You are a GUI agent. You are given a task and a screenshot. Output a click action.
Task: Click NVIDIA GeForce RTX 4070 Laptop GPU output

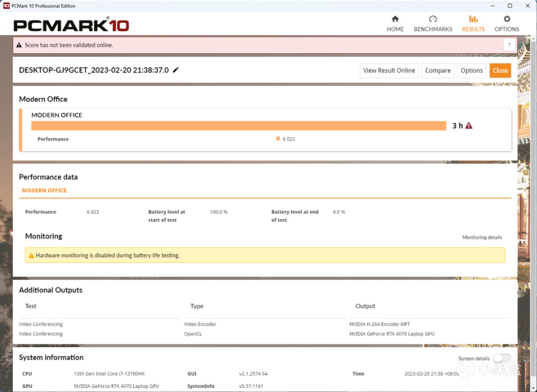392,334
